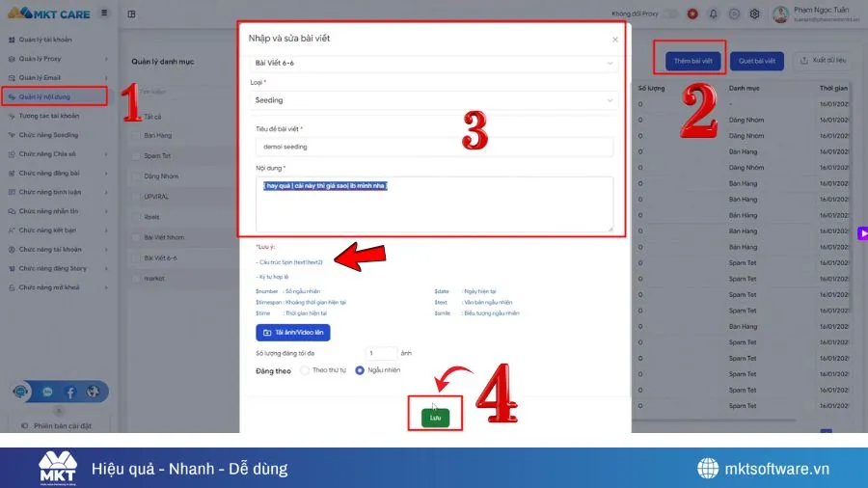
Task: Click the Tải ảnh/Video lên camera icon
Action: (267, 333)
